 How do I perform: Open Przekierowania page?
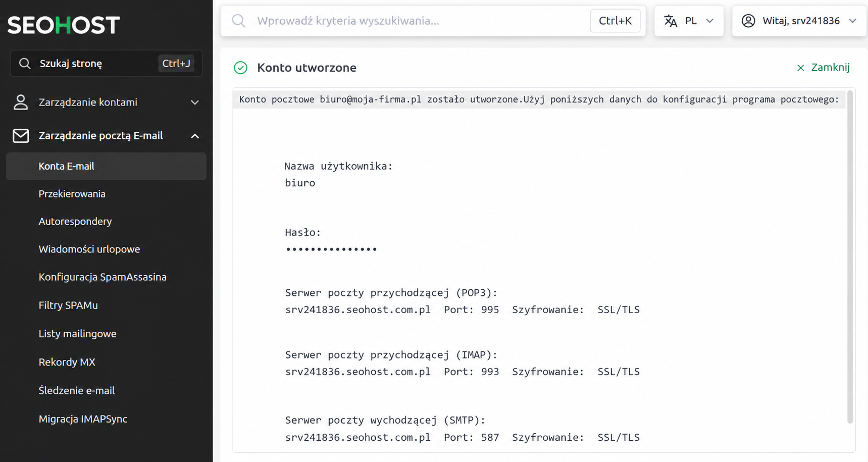click(72, 194)
